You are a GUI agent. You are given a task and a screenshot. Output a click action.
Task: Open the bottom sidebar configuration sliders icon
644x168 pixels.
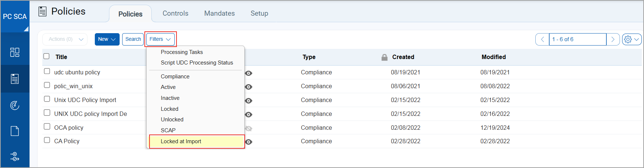click(15, 157)
